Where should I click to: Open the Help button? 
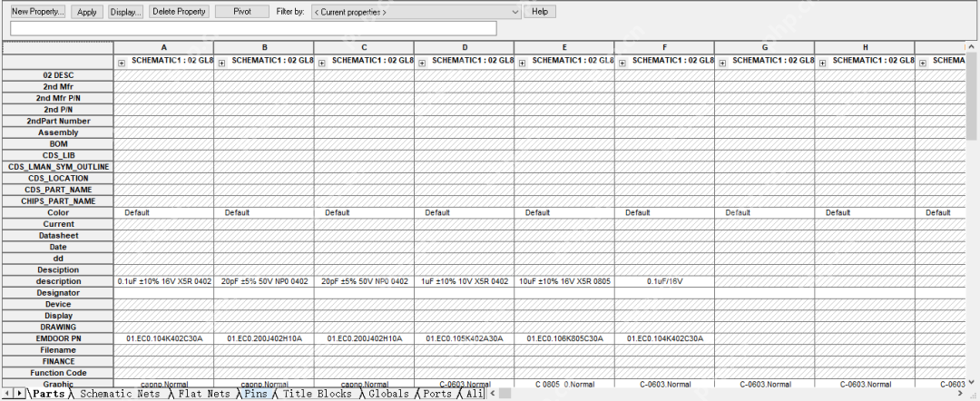click(540, 12)
